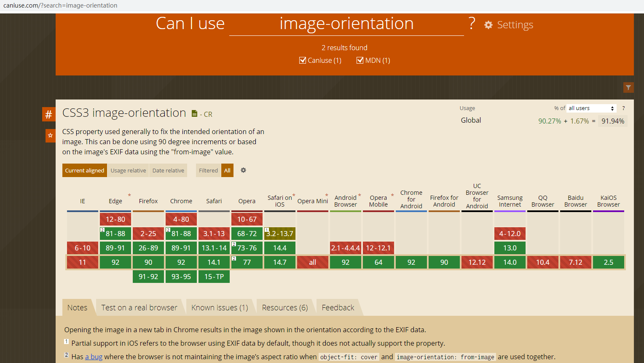This screenshot has height=363, width=644.
Task: Click the Test on a real browser tab
Action: [139, 308]
